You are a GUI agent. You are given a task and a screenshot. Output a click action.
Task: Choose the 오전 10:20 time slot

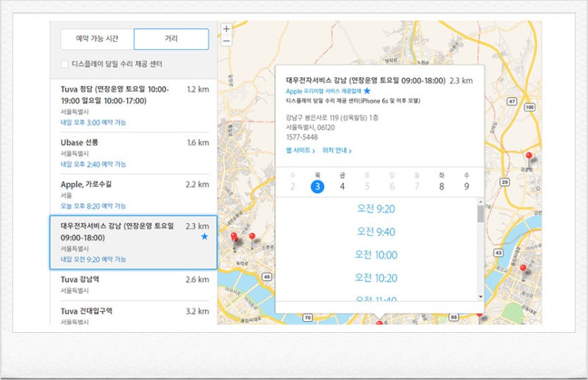pos(376,278)
